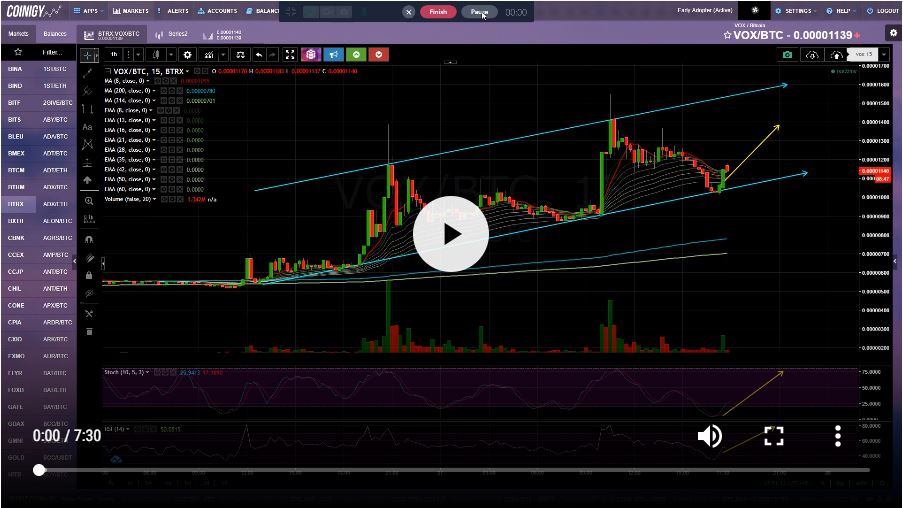Redo the last chart action
The width and height of the screenshot is (903, 508).
272,55
